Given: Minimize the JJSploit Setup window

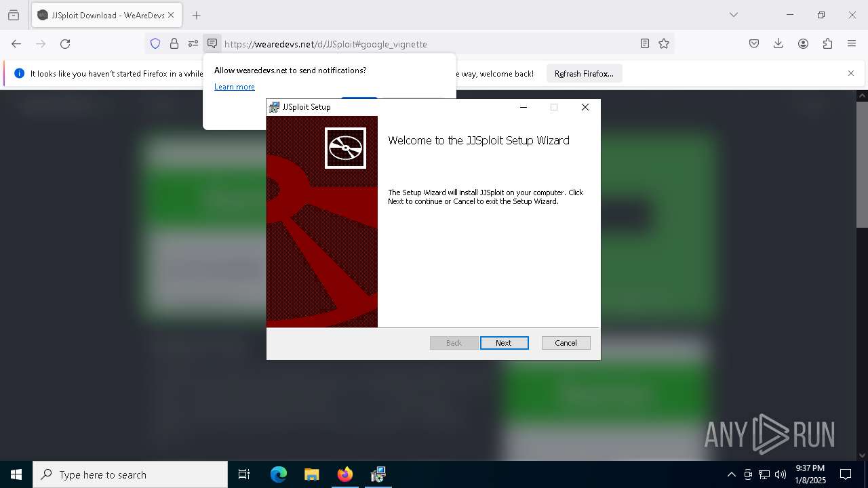Looking at the screenshot, I should click(x=524, y=107).
